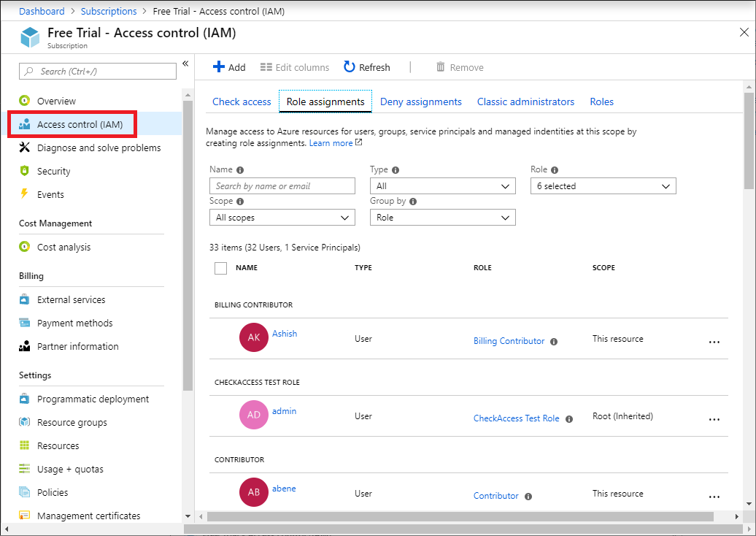Click the Policies document icon
The image size is (756, 536).
coord(25,492)
